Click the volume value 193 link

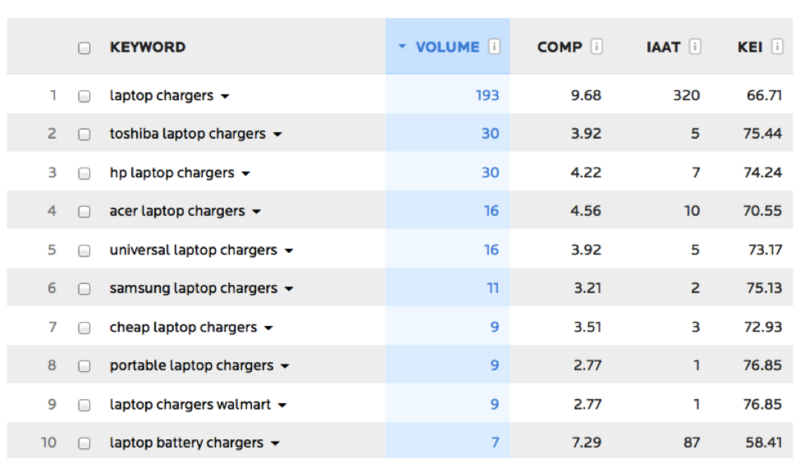pyautogui.click(x=487, y=95)
